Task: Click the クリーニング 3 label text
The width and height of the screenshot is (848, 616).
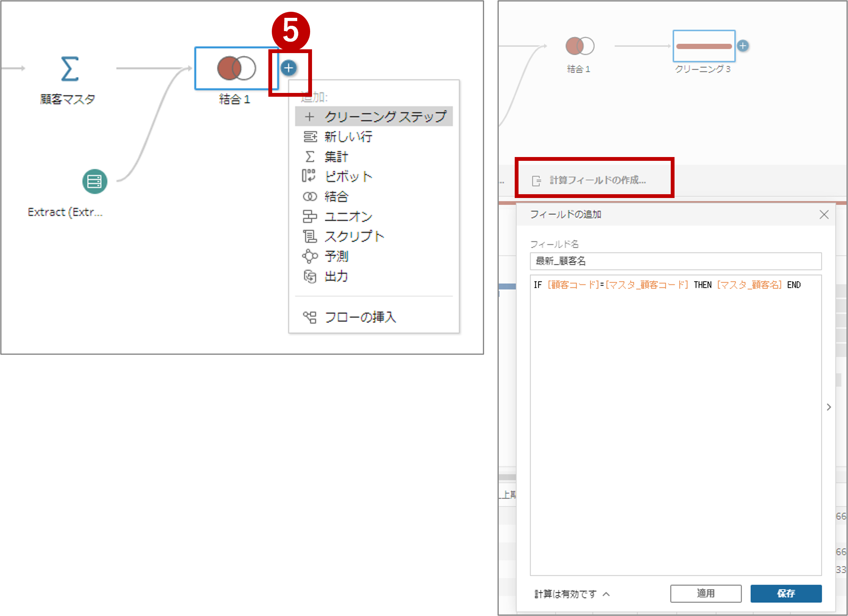Action: (x=703, y=69)
